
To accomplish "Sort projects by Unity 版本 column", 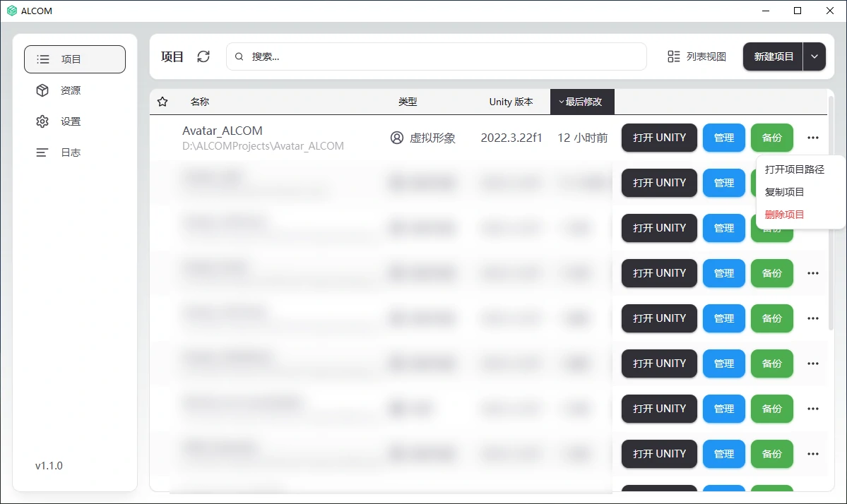I will pos(511,102).
